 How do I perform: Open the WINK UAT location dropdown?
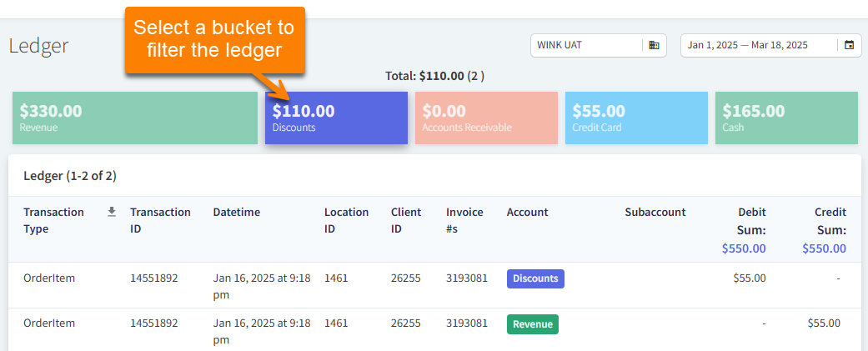point(587,45)
